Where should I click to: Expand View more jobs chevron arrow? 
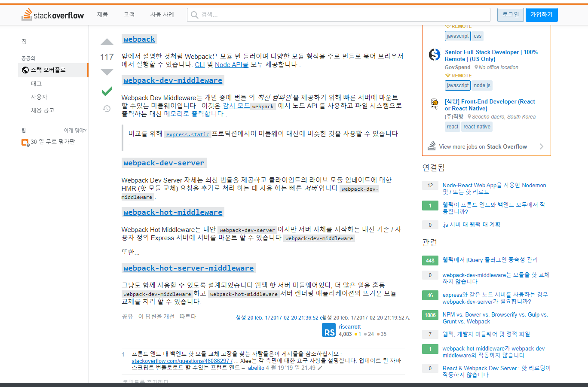[x=542, y=146]
